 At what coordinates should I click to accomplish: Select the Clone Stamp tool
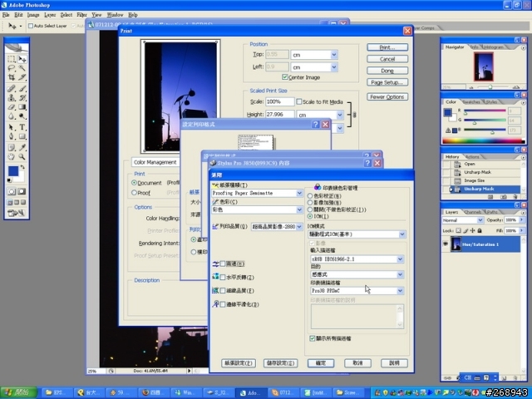coord(11,98)
